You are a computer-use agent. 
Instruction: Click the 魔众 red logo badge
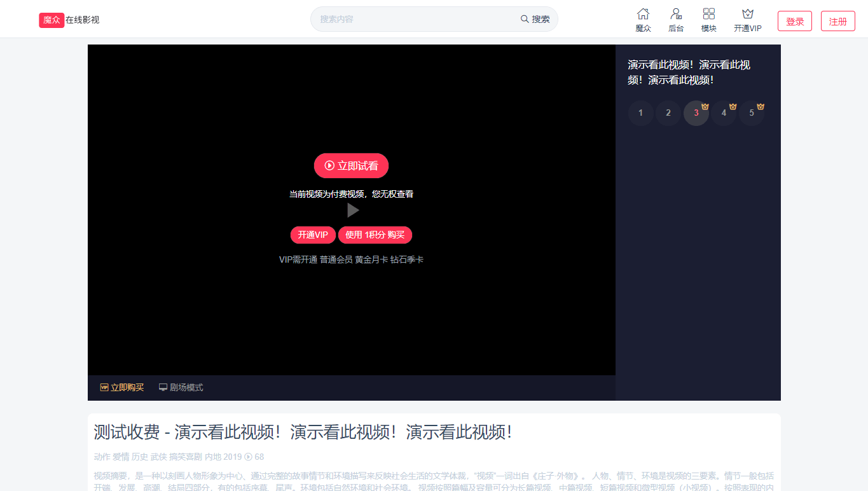click(52, 20)
